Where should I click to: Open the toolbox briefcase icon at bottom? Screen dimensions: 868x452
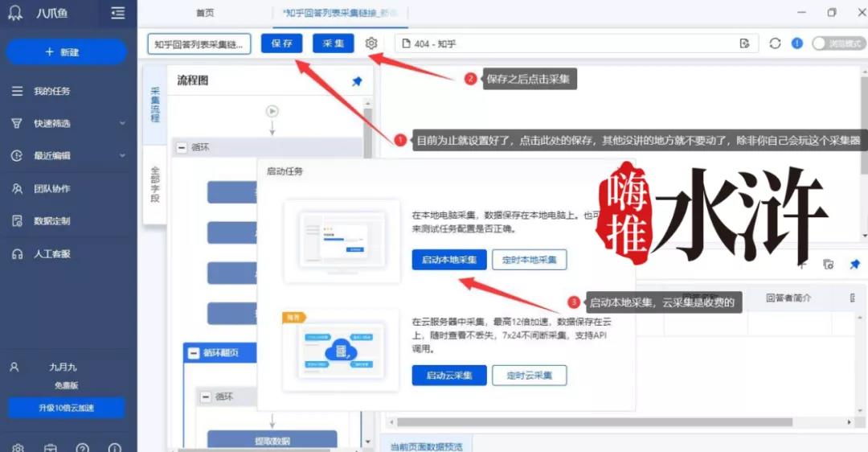coord(51,447)
